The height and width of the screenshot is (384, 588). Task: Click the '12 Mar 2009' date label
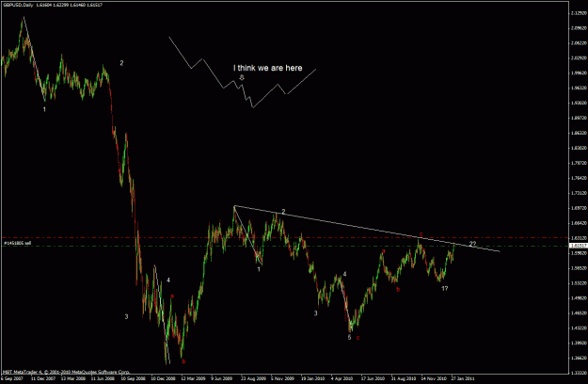194,378
